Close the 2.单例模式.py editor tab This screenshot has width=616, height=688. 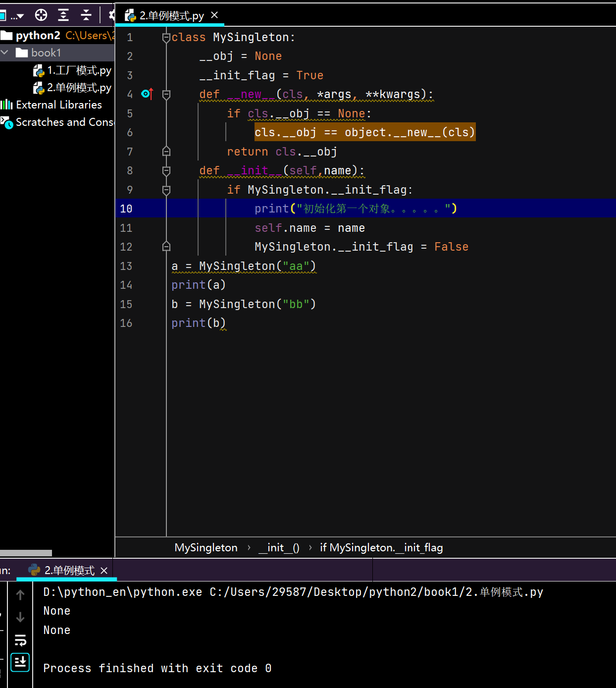click(214, 15)
